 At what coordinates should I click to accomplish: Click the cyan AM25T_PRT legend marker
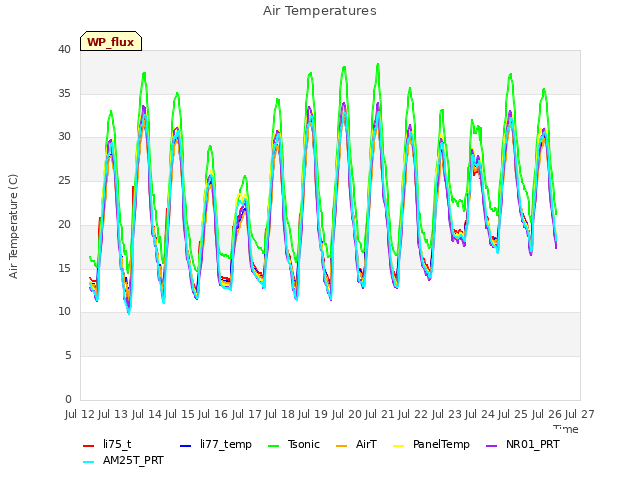click(89, 462)
